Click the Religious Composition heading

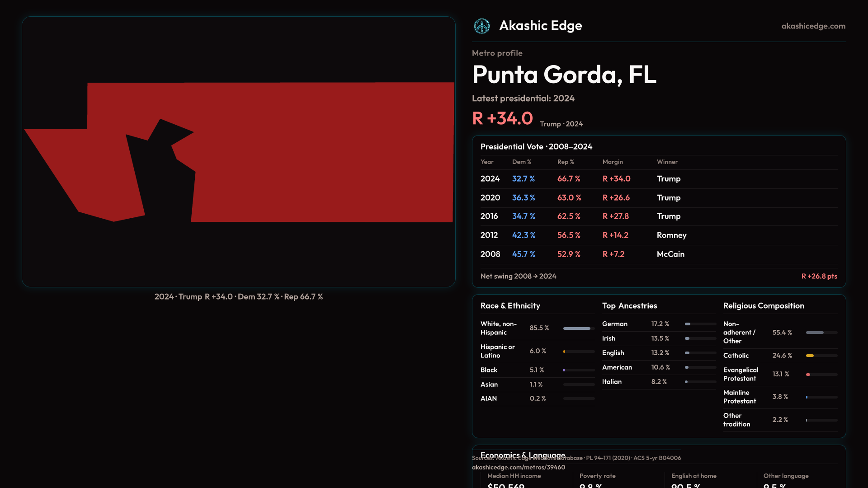click(763, 306)
